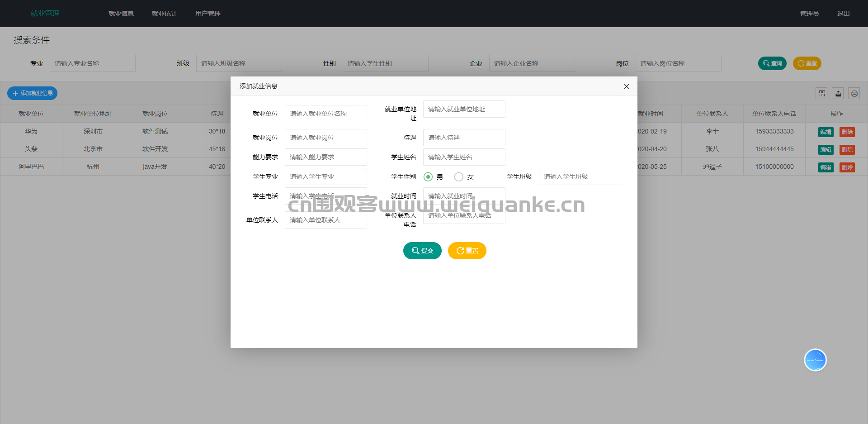
Task: Click the 15933333333 phone cell
Action: (x=774, y=131)
